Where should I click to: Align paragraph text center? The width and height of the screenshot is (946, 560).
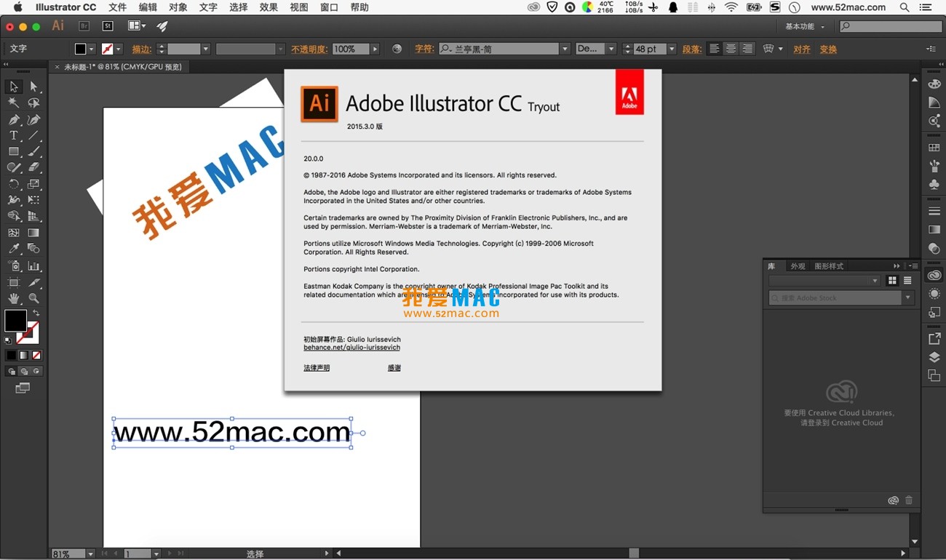click(x=731, y=49)
